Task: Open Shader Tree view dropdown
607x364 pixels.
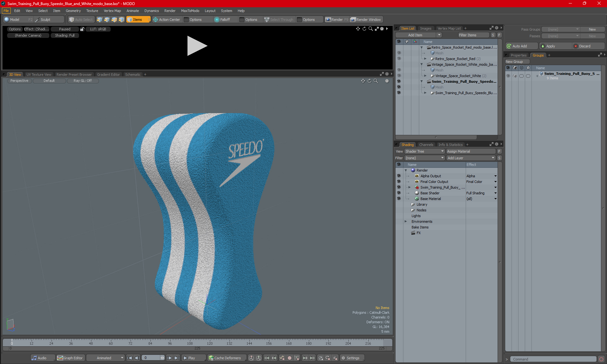Action: point(425,151)
